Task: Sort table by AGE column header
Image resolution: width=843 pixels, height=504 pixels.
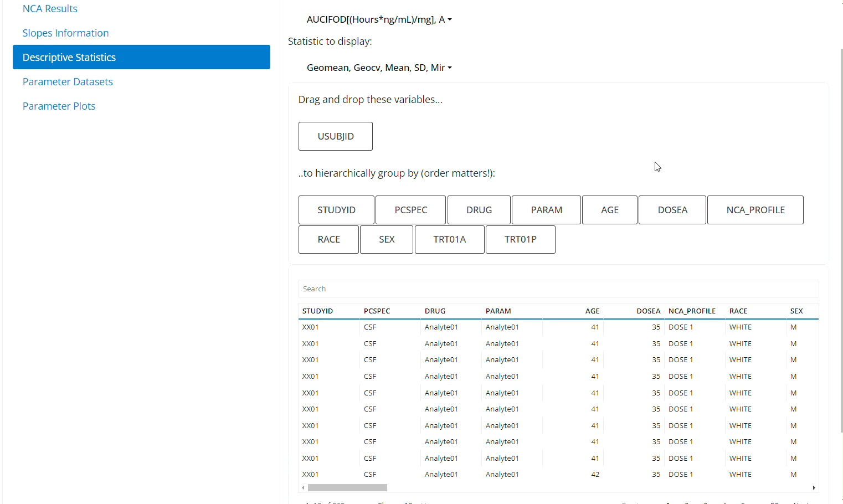Action: pyautogui.click(x=592, y=311)
